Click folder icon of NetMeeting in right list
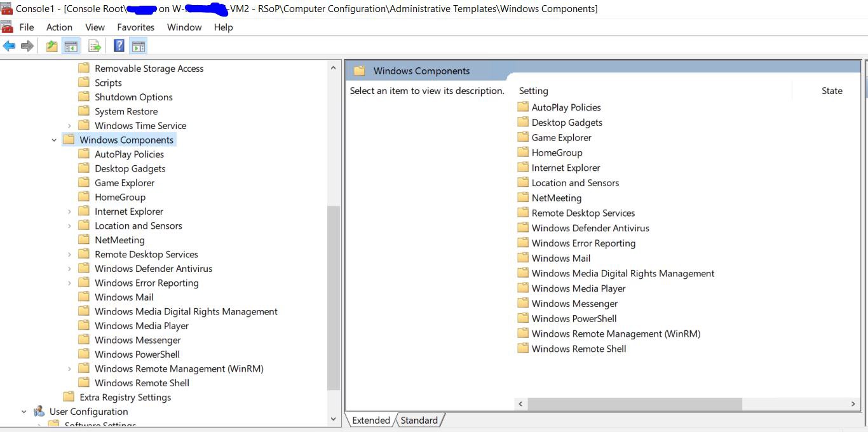The height and width of the screenshot is (432, 868). pos(523,198)
